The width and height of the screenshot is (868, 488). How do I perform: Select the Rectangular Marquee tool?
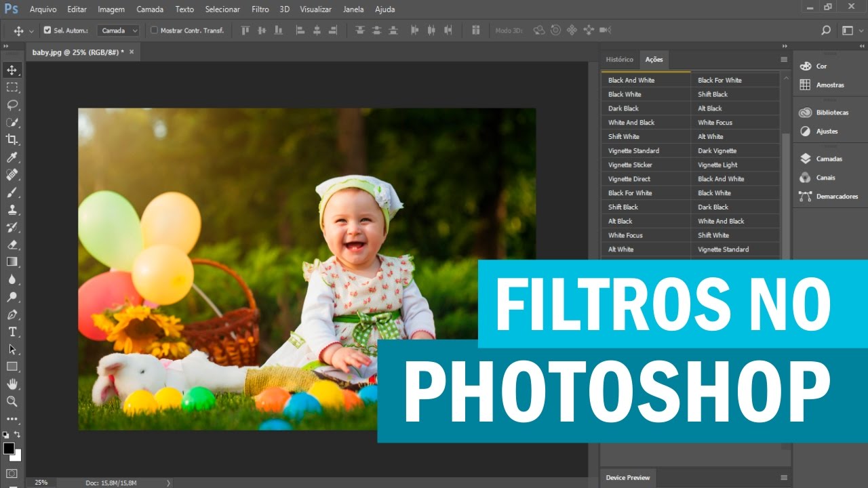(x=12, y=87)
